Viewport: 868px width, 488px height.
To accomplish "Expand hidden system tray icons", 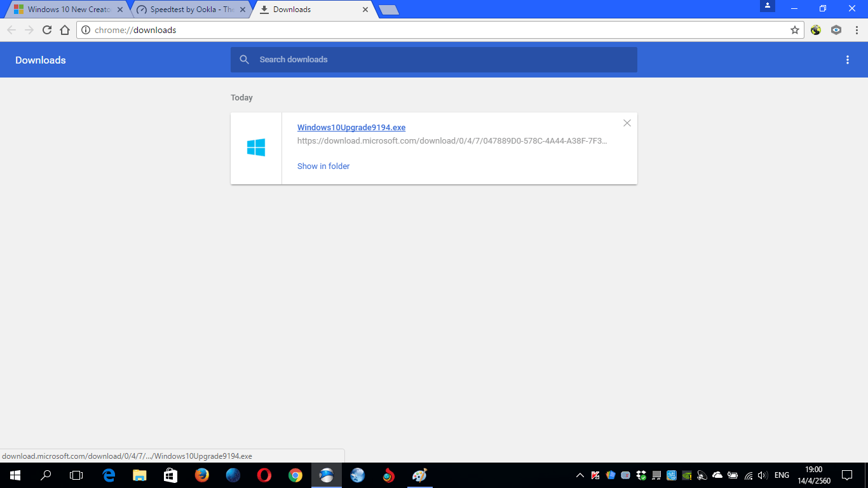I will tap(580, 475).
